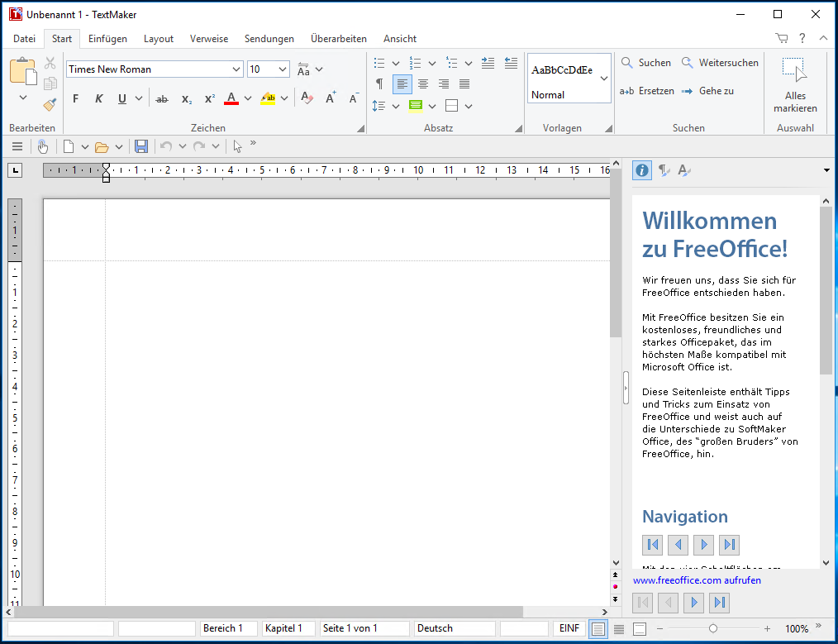Click the format painter brush icon
The width and height of the screenshot is (838, 644).
[x=50, y=105]
